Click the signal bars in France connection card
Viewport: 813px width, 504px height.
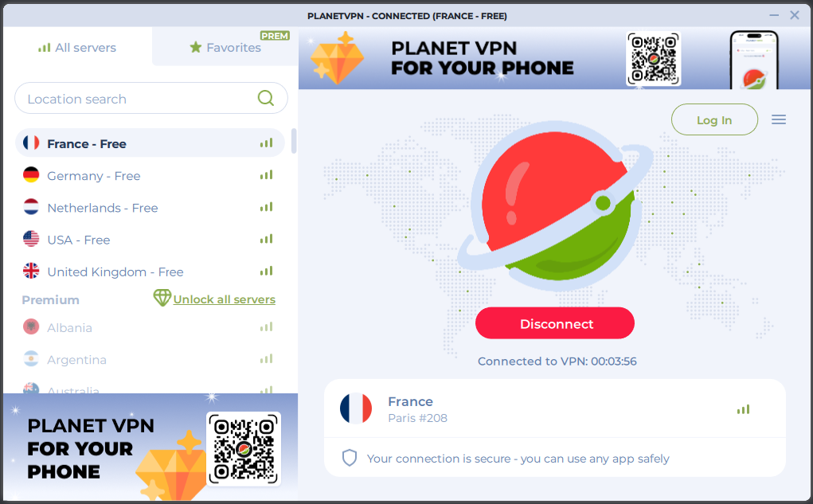(743, 409)
